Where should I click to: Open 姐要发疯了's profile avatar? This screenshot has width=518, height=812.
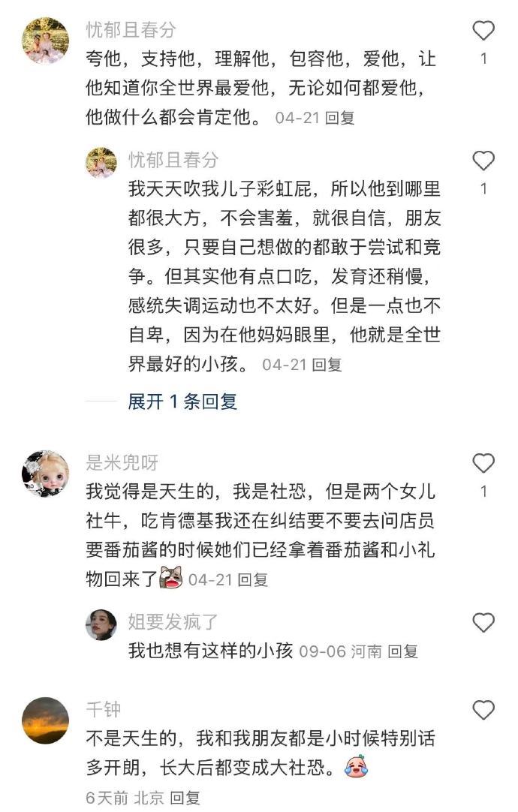tap(101, 624)
